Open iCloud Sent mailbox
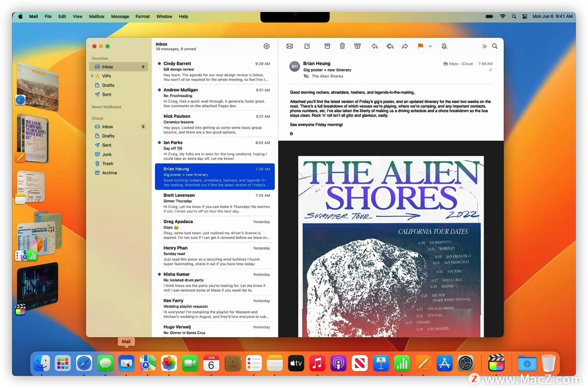 [x=119, y=145]
